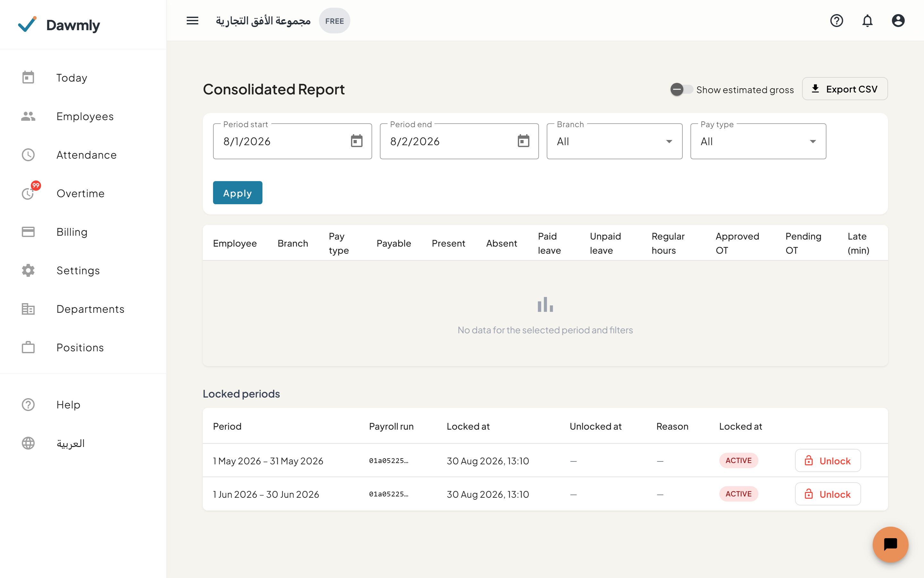Click the Regular hours column header
The width and height of the screenshot is (924, 578).
pyautogui.click(x=668, y=243)
